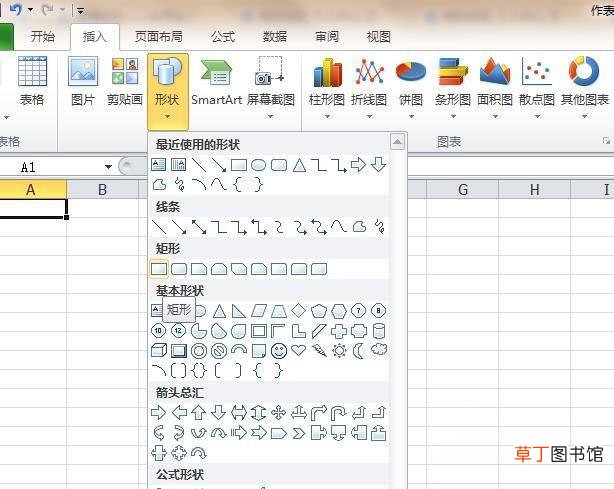The width and height of the screenshot is (614, 489).
Task: Click the A1 name box field
Action: coord(51,167)
